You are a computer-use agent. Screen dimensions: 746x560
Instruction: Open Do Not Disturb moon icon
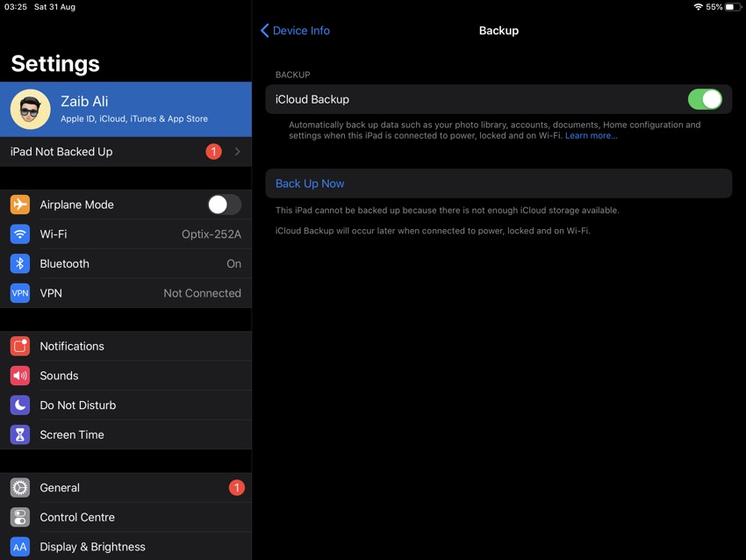20,405
